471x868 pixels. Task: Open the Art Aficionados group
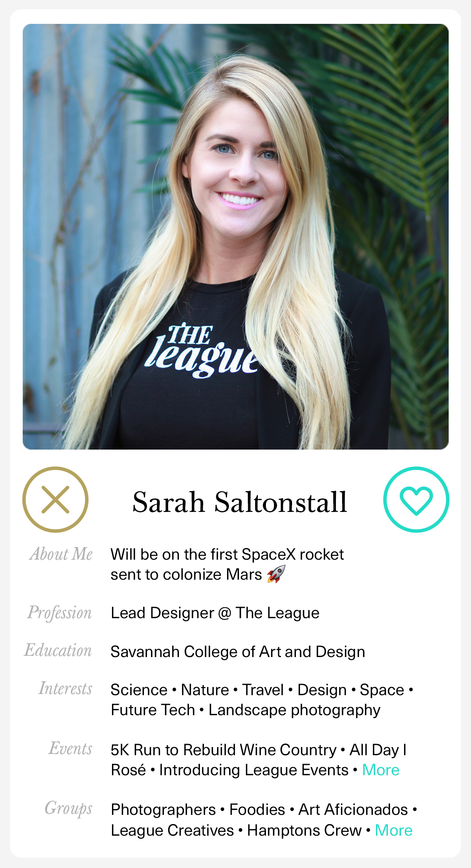point(353,809)
